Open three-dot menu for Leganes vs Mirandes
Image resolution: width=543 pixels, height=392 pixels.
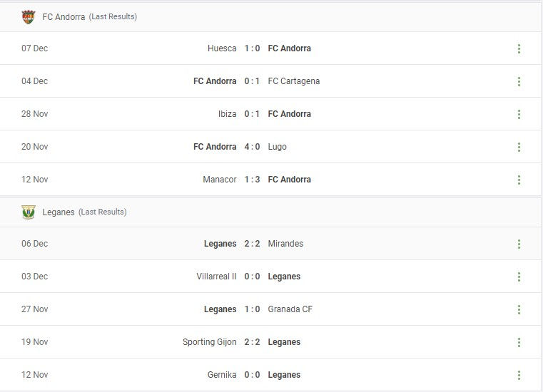pyautogui.click(x=519, y=244)
